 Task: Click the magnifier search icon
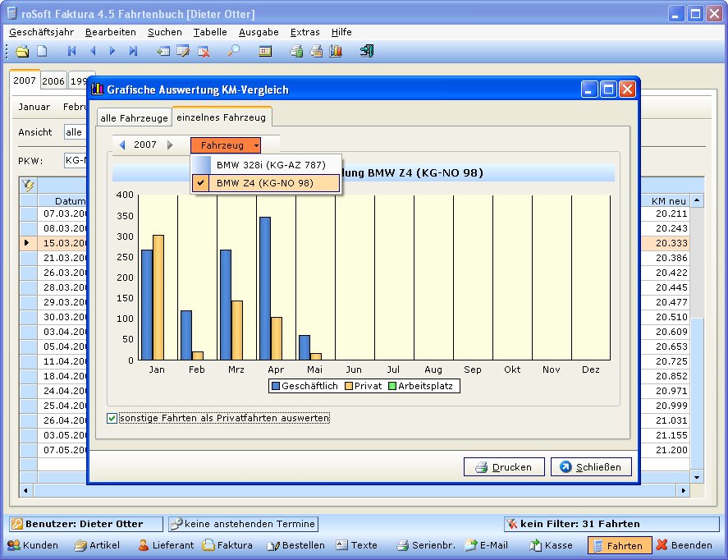pyautogui.click(x=233, y=51)
